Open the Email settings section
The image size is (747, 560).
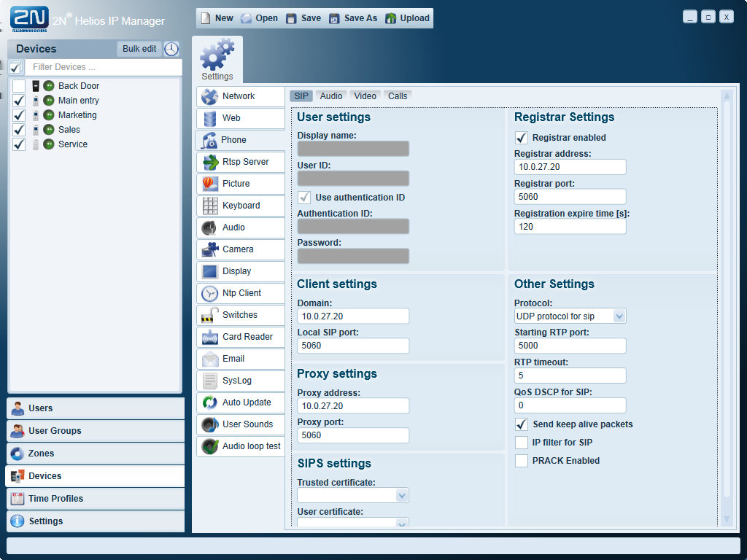(241, 359)
